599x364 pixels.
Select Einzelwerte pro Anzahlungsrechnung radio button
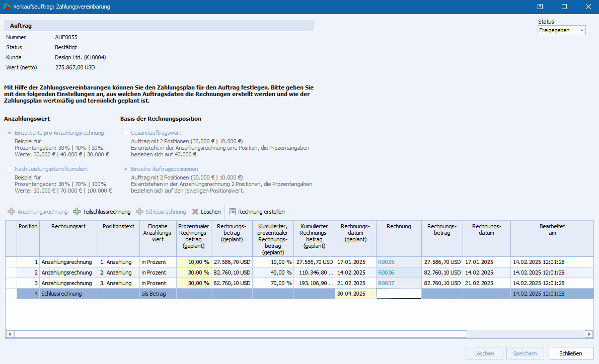coord(10,133)
